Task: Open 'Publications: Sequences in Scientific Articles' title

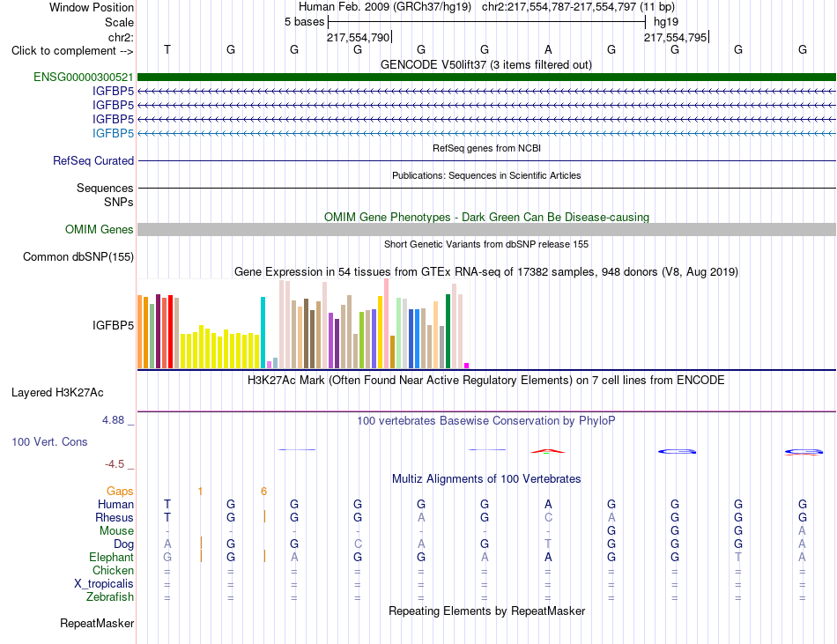Action: 486,175
